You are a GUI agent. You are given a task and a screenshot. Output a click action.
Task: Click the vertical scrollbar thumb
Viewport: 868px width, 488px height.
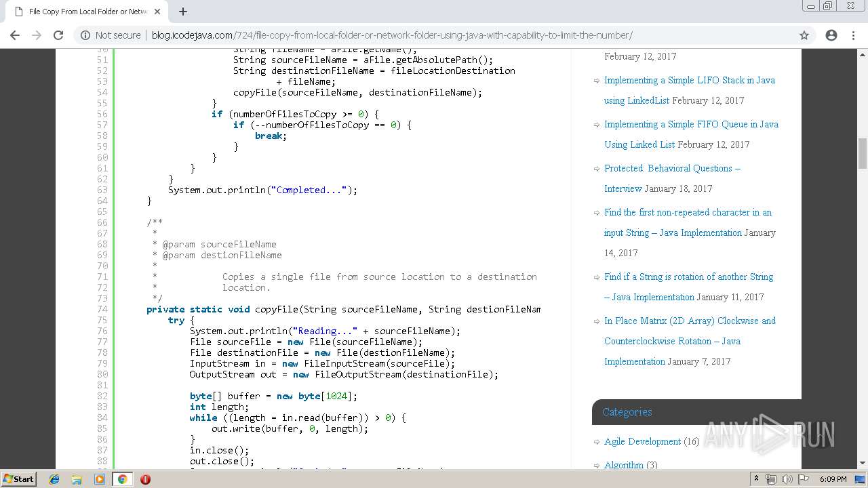(863, 153)
